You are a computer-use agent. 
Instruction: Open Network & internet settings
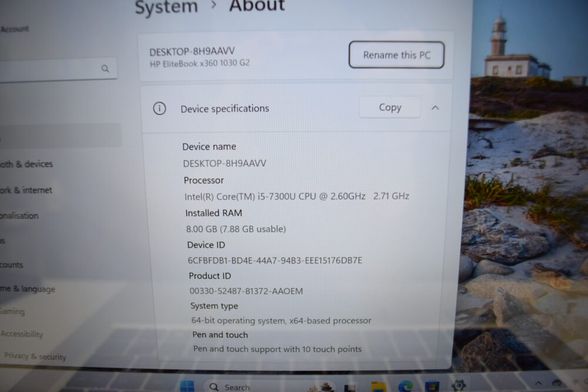click(26, 190)
